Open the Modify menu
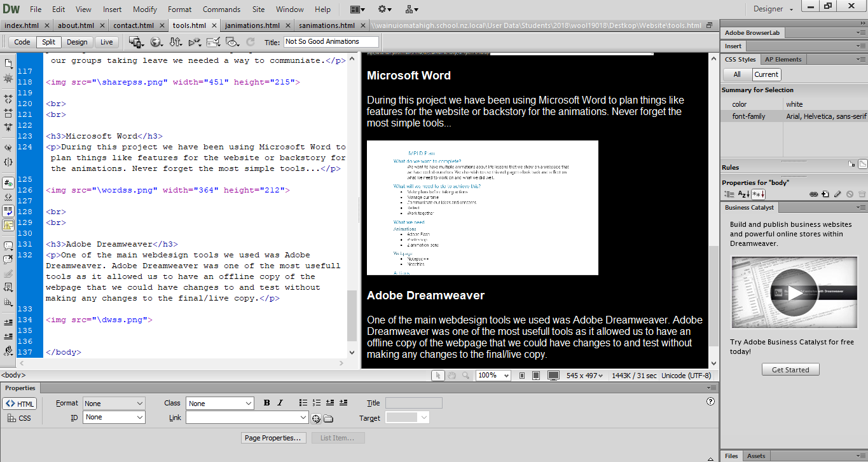Screen dimensions: 868x462 145,10
